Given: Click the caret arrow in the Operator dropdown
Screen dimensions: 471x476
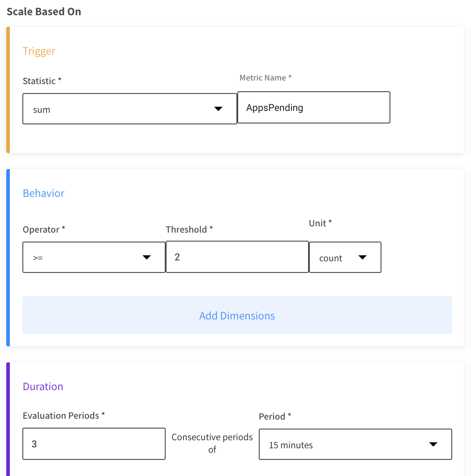Looking at the screenshot, I should pos(146,257).
